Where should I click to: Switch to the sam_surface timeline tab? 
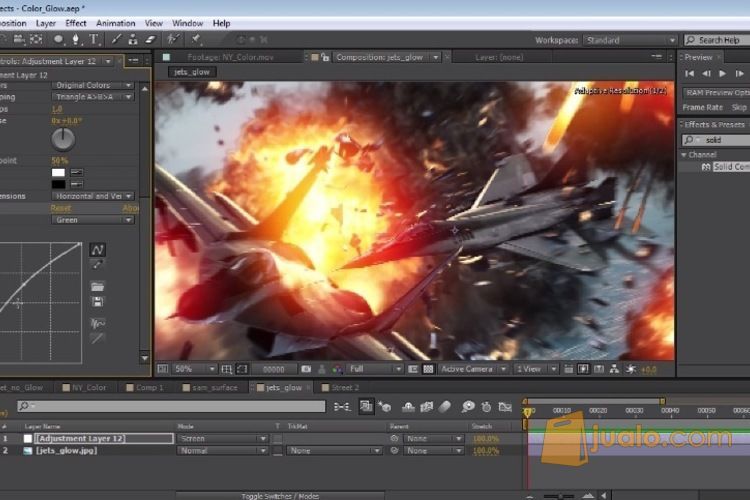coord(210,388)
